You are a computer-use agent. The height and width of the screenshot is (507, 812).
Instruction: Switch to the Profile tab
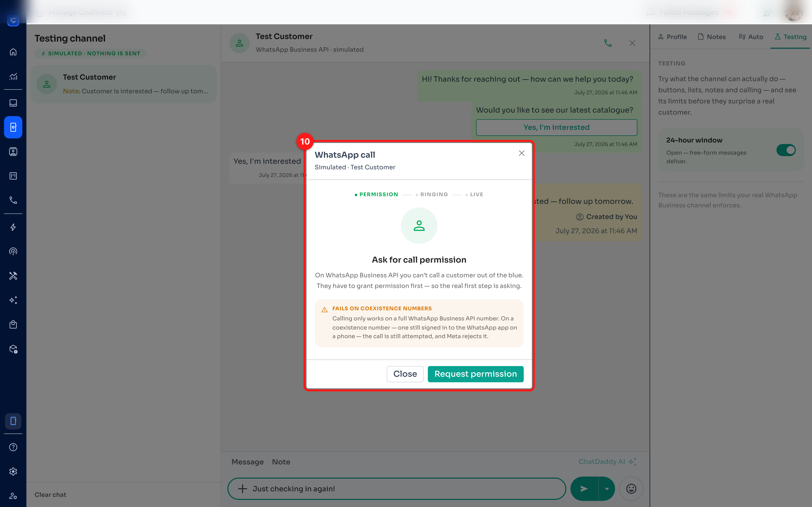click(x=672, y=37)
